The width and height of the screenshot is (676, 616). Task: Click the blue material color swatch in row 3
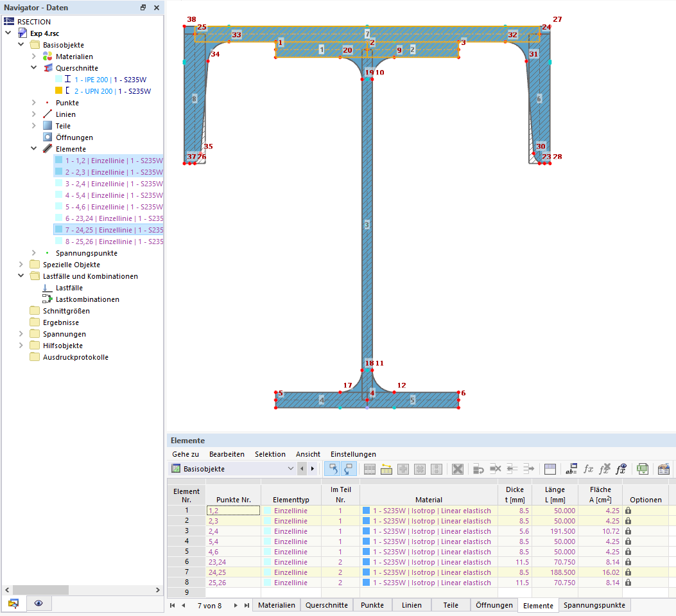pyautogui.click(x=367, y=531)
